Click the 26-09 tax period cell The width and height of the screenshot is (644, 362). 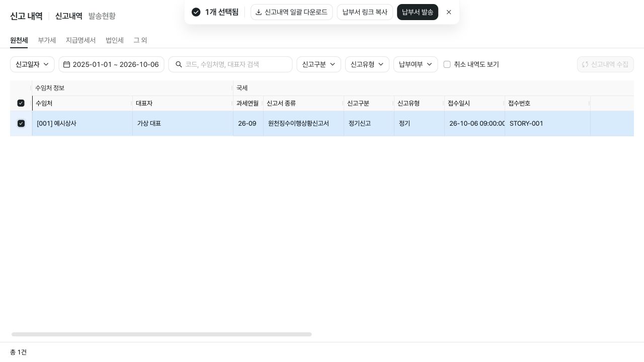[248, 123]
